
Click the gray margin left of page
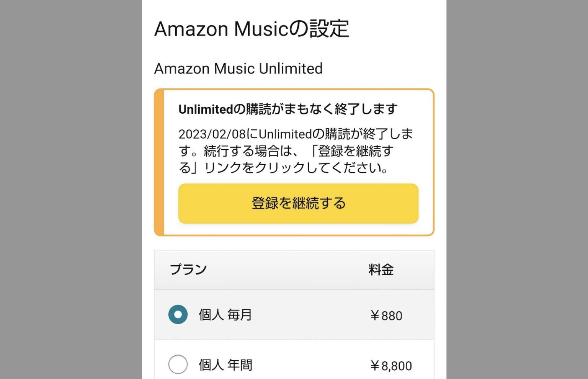tap(71, 189)
